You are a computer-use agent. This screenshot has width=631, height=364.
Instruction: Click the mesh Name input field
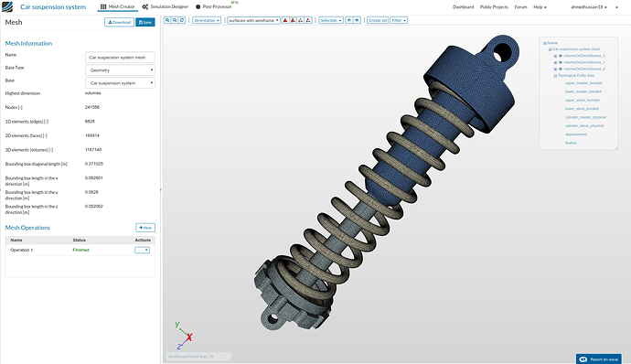120,58
